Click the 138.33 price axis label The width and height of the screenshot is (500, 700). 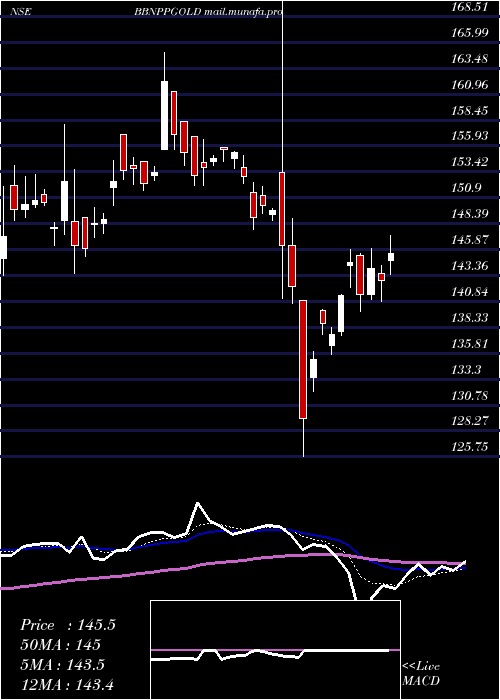[x=470, y=318]
